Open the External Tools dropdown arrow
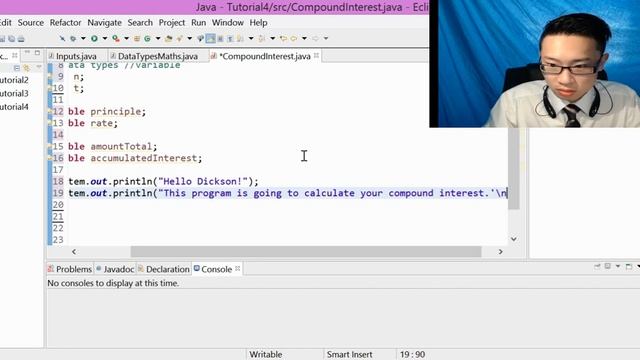The width and height of the screenshot is (640, 360). coord(127,38)
